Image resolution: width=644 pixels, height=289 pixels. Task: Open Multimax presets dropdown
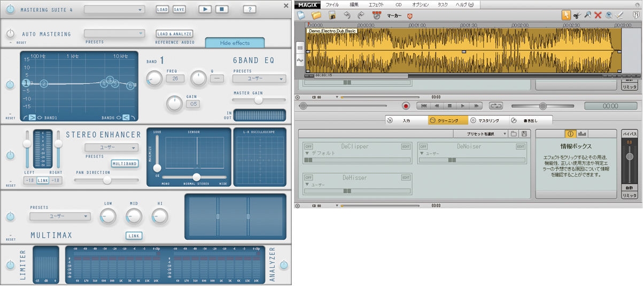tap(60, 216)
